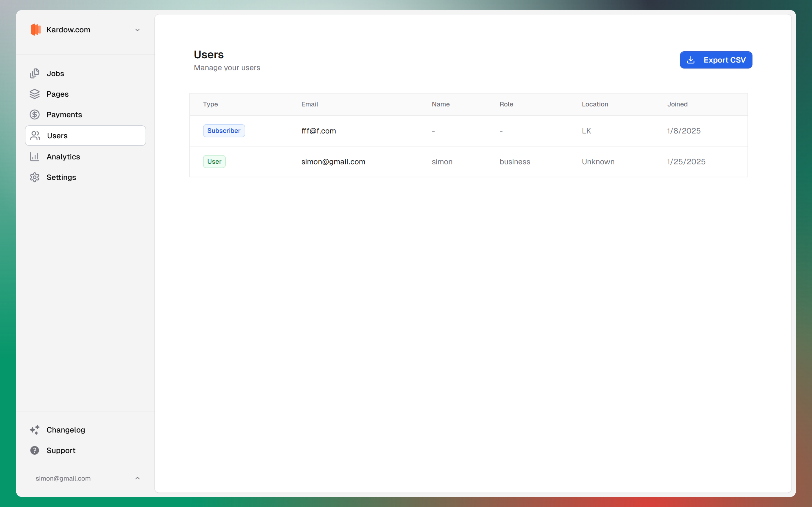Select the Jobs sidebar icon

(35, 74)
